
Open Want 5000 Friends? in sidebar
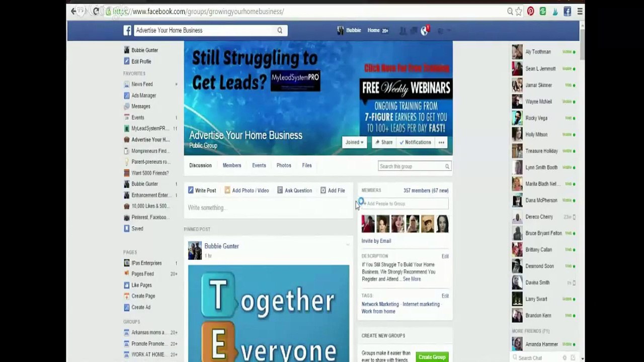[x=150, y=173]
